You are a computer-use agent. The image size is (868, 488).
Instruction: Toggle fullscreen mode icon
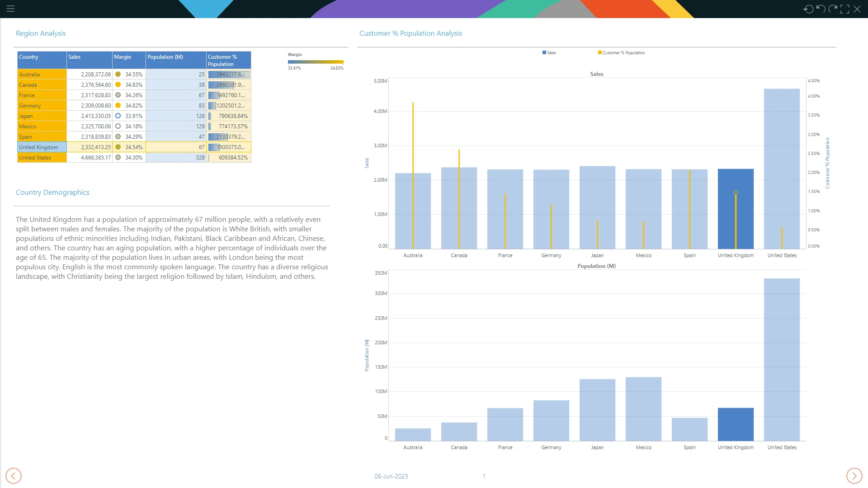tap(844, 9)
